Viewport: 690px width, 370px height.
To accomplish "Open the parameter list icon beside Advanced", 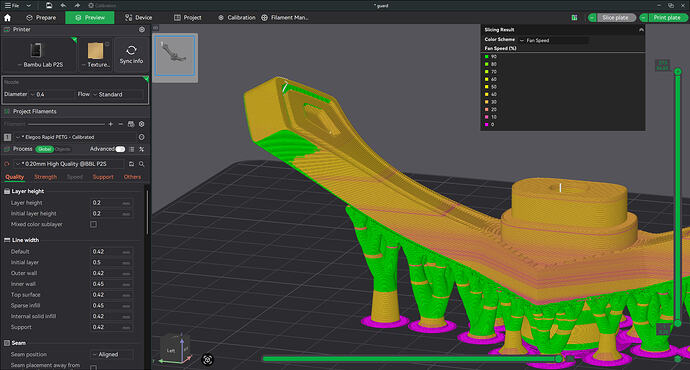I will [132, 149].
